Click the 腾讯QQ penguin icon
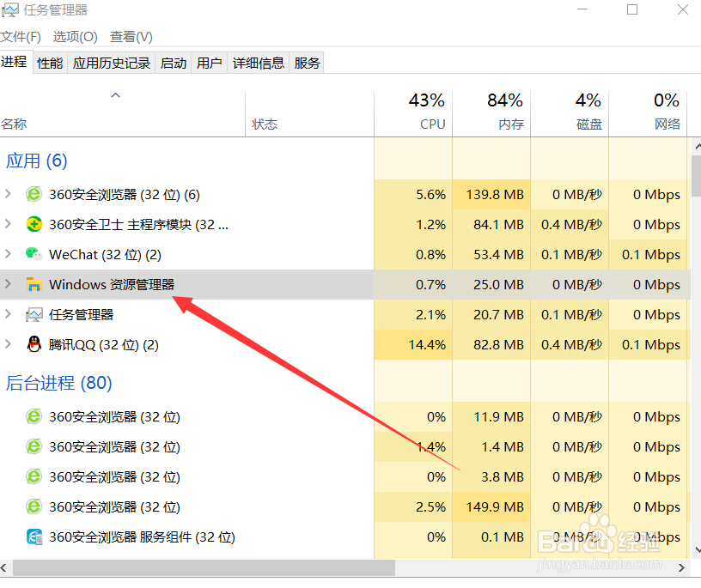The width and height of the screenshot is (701, 588). 34,344
